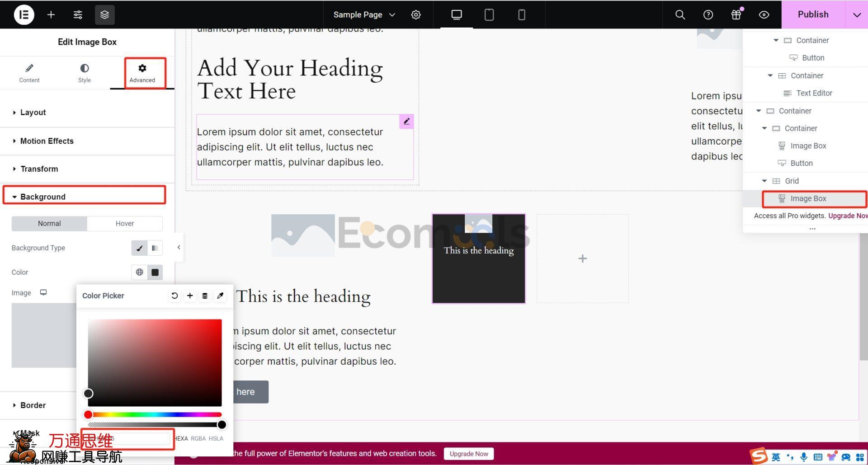Select gradient background type

[155, 248]
